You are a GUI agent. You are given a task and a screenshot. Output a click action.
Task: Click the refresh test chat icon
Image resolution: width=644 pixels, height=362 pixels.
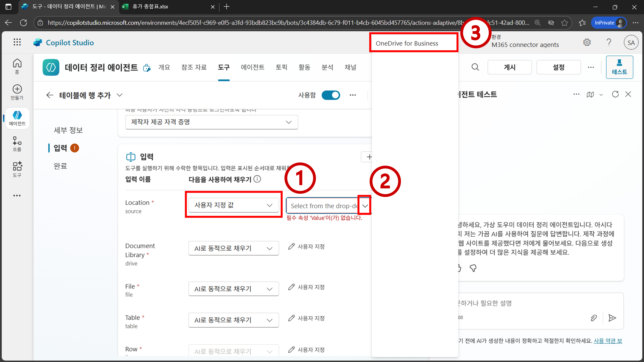point(615,94)
